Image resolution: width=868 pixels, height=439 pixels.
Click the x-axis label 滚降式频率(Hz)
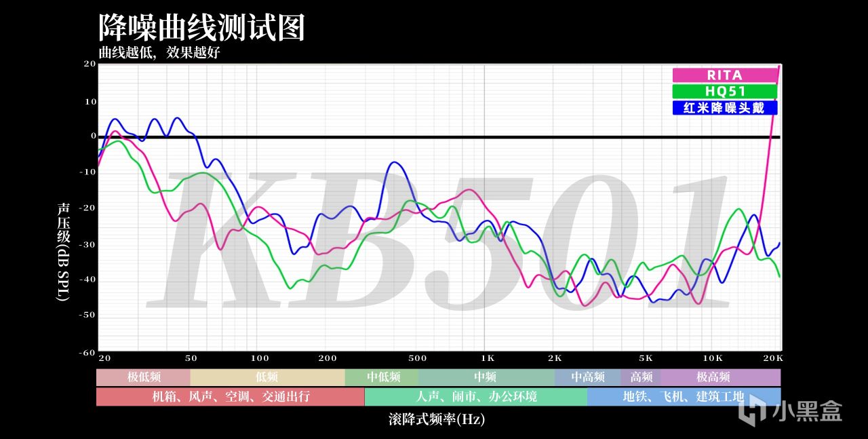click(x=437, y=419)
